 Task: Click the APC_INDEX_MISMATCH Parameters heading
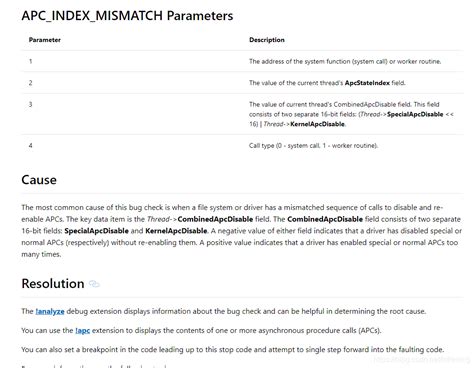[x=127, y=16]
